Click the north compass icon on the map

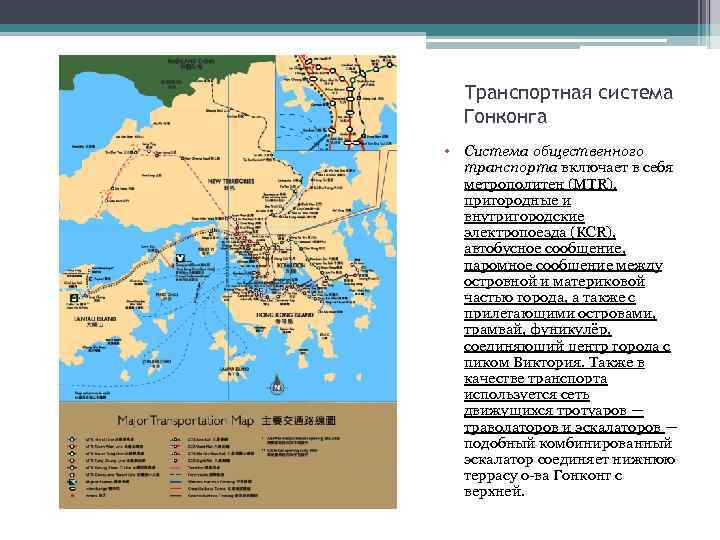276,384
